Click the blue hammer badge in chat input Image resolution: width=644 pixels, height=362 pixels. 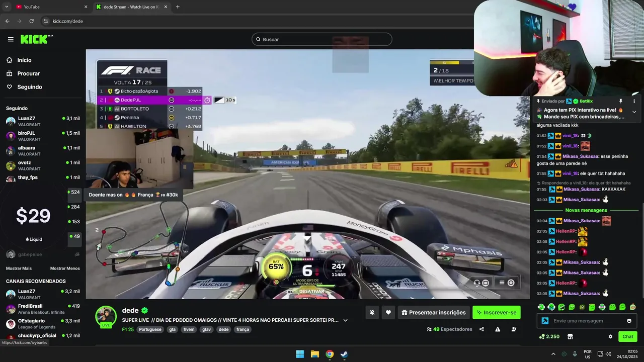pos(545,321)
